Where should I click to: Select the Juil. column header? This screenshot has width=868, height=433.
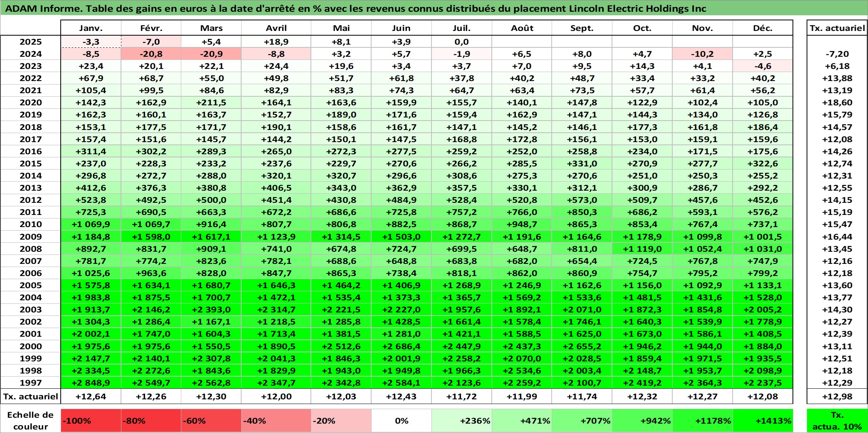click(x=462, y=28)
